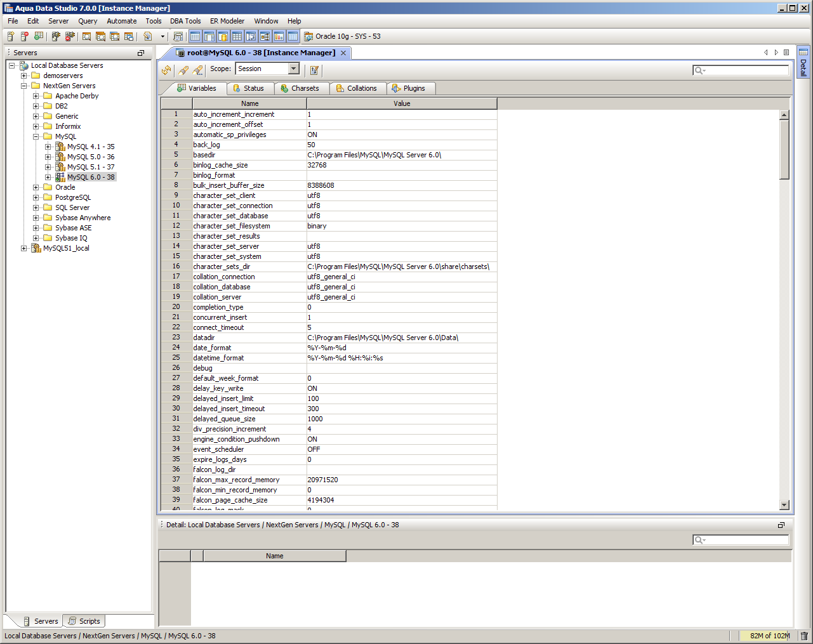Image resolution: width=813 pixels, height=644 pixels.
Task: Click the search field in the Detail panel
Action: pos(741,540)
